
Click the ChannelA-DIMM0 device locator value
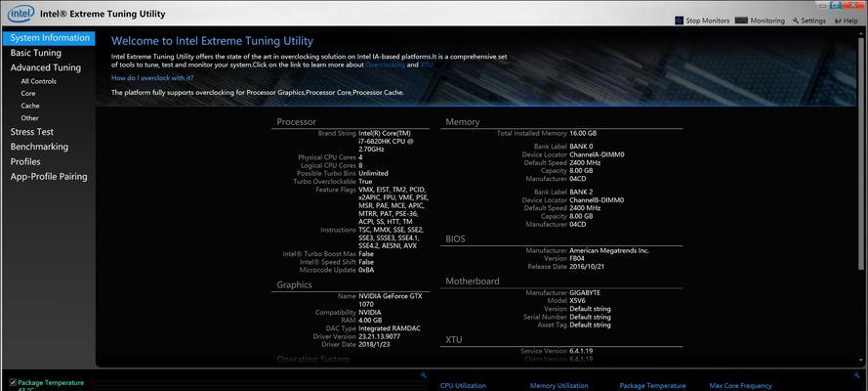597,155
